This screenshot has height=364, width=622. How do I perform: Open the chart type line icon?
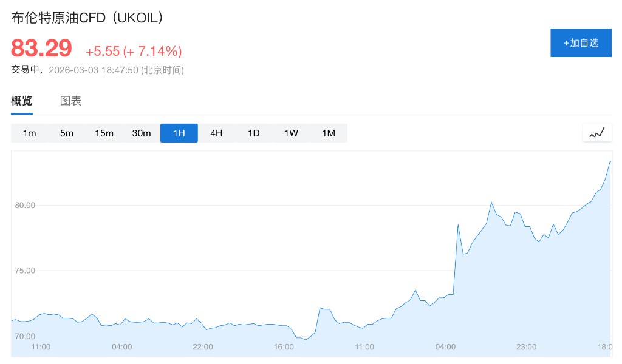[x=596, y=133]
